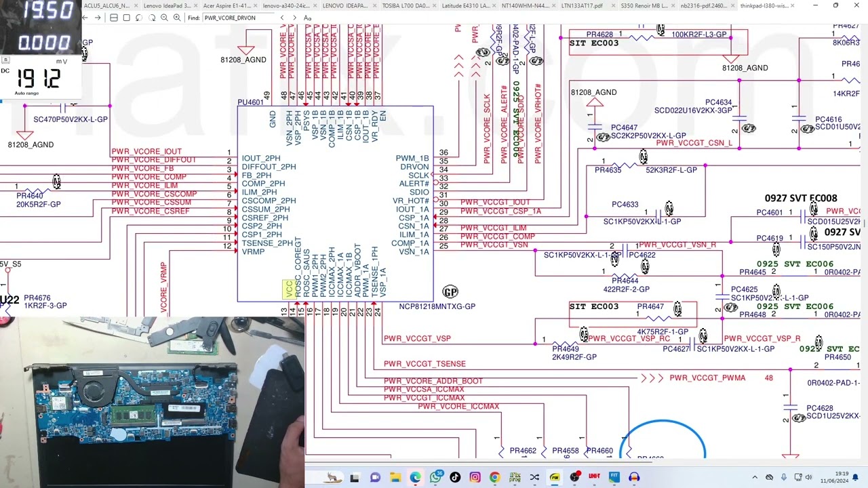This screenshot has height=488, width=868.
Task: Open File Explorer from the taskbar
Action: [x=395, y=477]
